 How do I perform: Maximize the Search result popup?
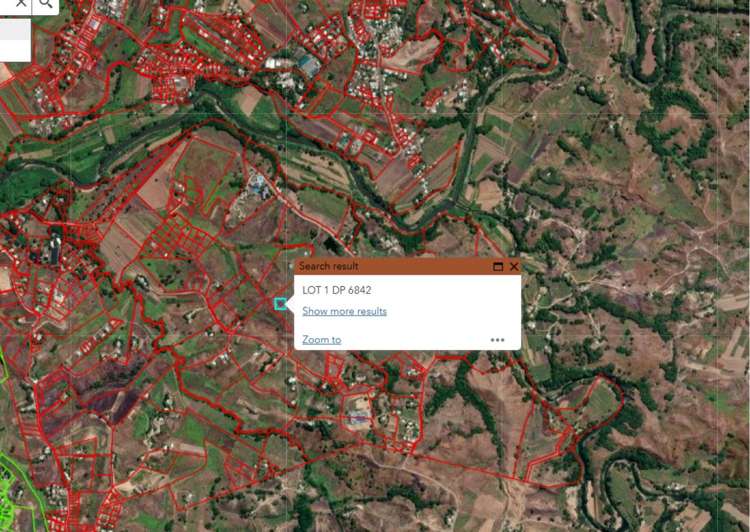(498, 267)
